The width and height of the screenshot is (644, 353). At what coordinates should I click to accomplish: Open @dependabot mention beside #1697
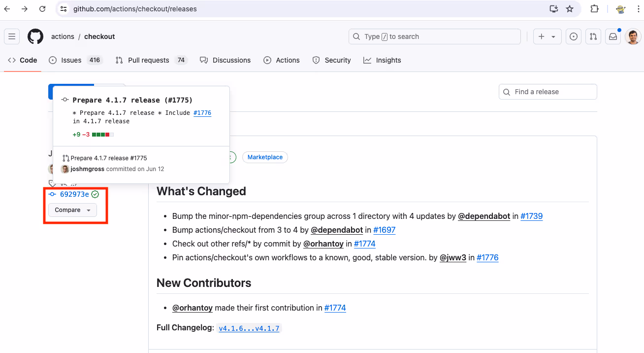pos(337,230)
